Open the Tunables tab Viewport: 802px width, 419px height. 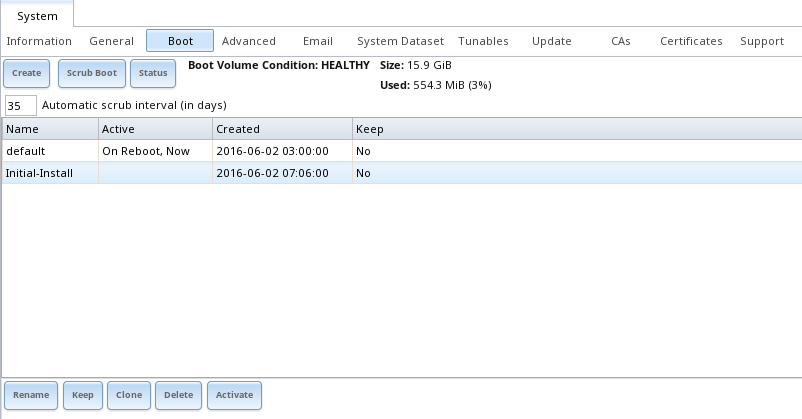coord(483,41)
